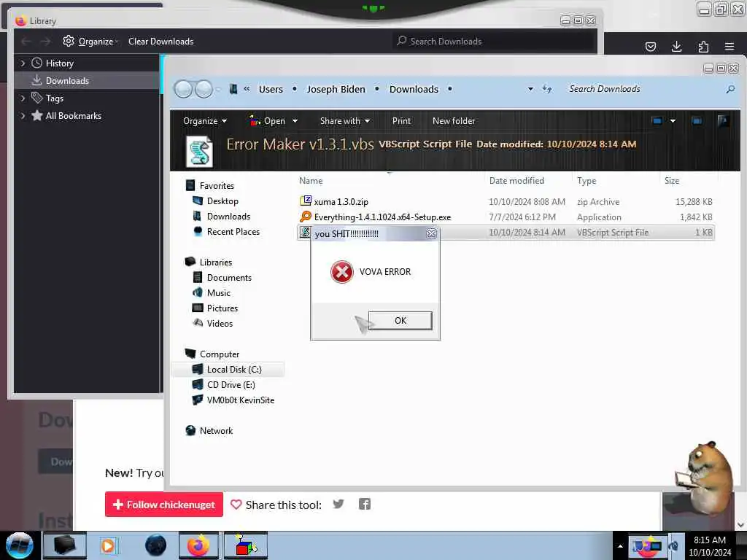Click the red error icon in dialog
Screen dimensions: 747x560
click(341, 272)
